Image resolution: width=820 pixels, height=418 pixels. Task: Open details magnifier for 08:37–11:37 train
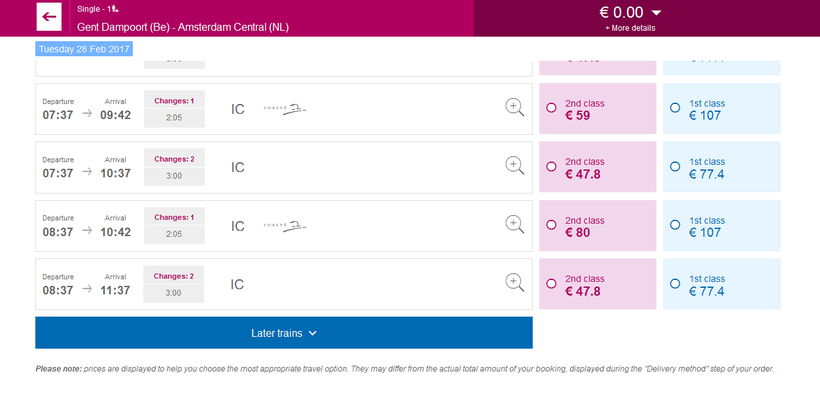tap(515, 283)
